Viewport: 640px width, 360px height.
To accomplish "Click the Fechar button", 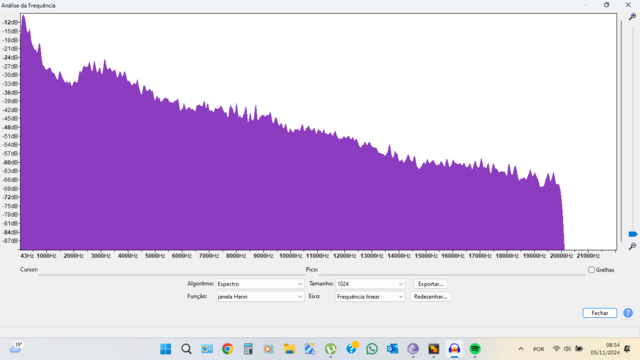I will (600, 313).
